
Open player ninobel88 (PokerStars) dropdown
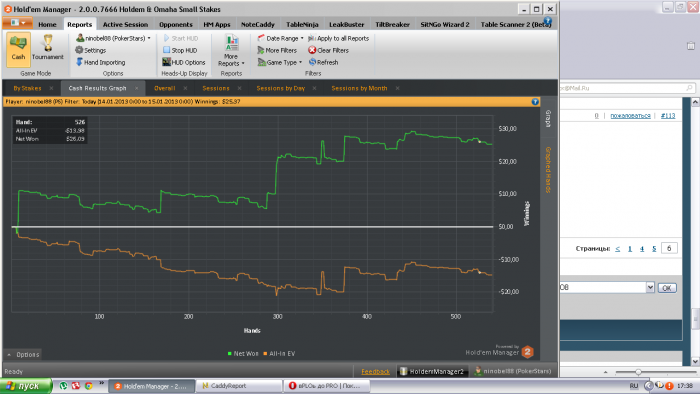point(113,38)
